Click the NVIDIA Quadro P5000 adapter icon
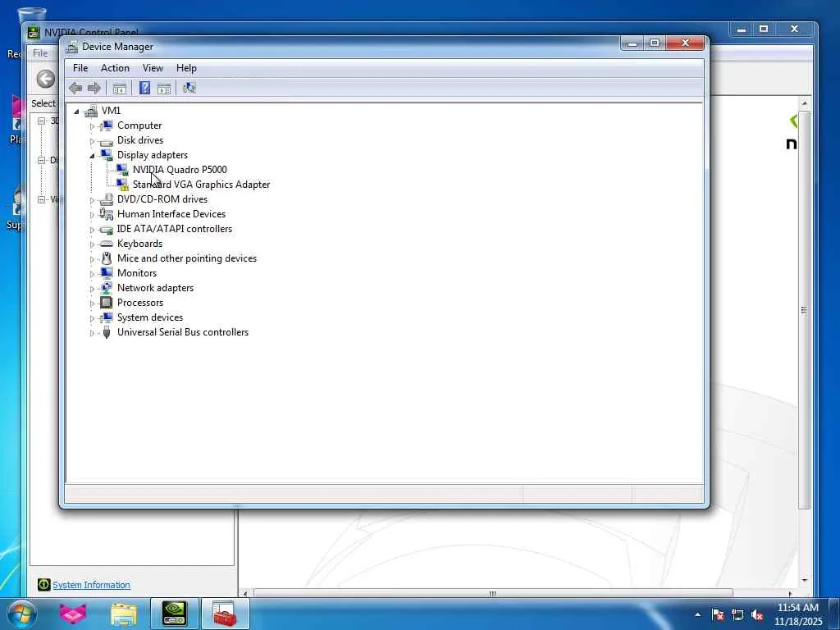This screenshot has height=630, width=840. click(x=122, y=170)
